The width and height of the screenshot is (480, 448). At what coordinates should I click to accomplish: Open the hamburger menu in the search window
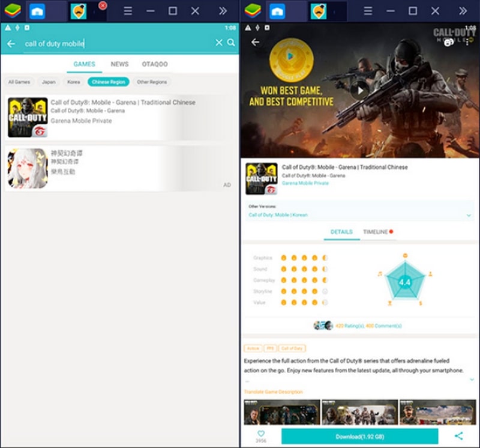point(128,11)
